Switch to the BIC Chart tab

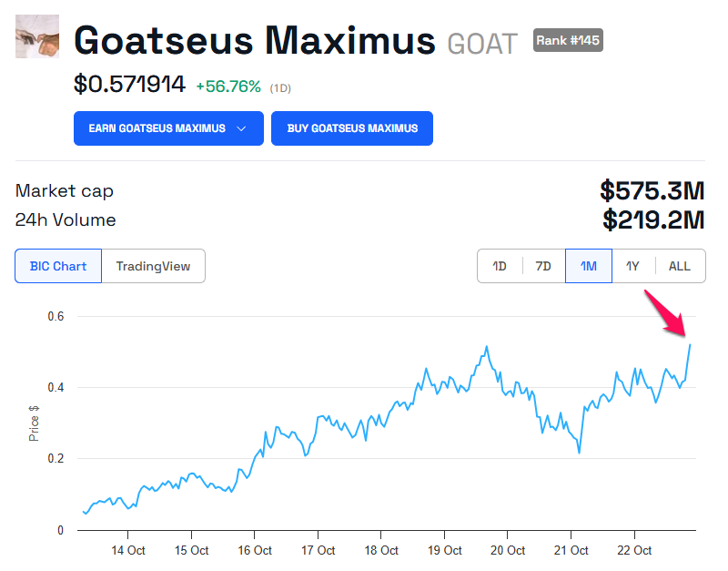[58, 266]
